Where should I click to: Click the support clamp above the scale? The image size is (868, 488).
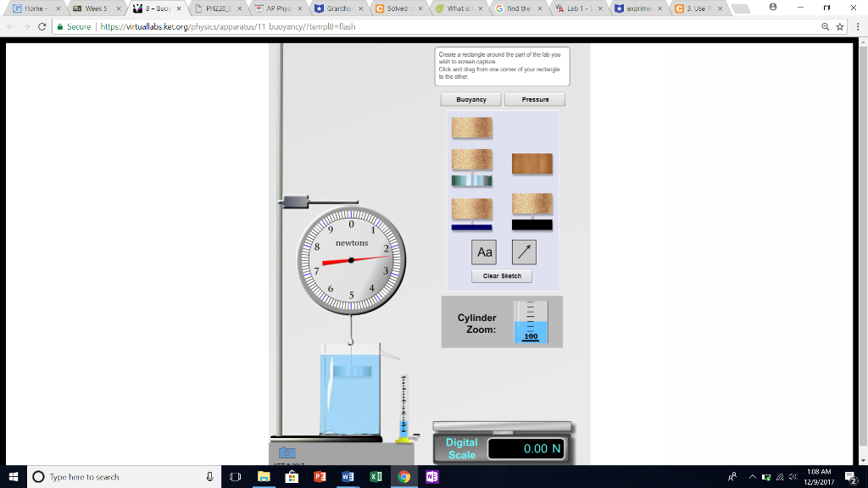click(294, 202)
